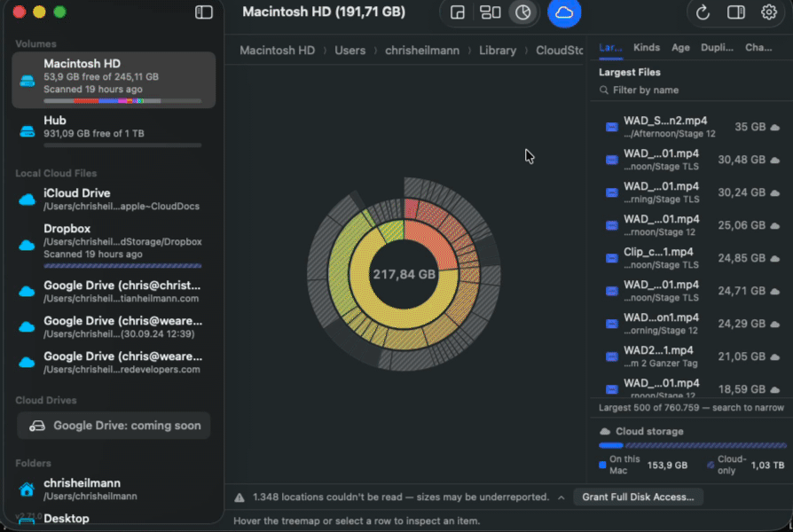This screenshot has width=793, height=532.
Task: Switch to the Cha... tab
Action: coord(758,48)
